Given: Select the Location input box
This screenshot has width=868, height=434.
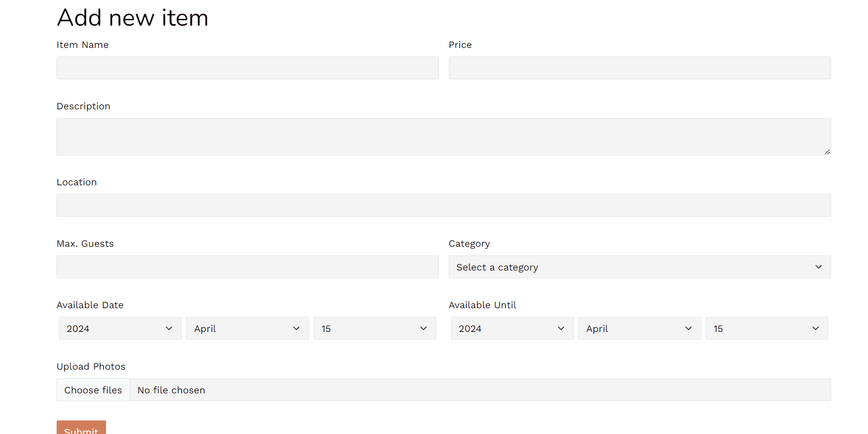Looking at the screenshot, I should (443, 206).
